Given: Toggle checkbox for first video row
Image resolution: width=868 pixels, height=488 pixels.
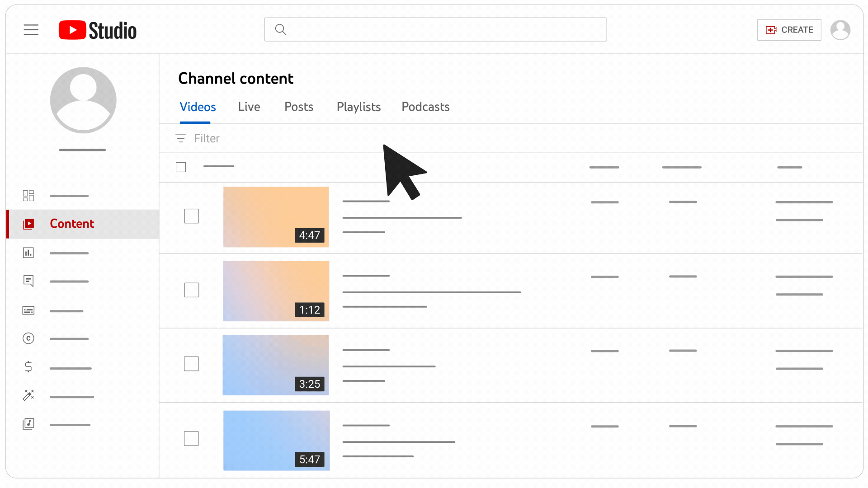Looking at the screenshot, I should (191, 216).
